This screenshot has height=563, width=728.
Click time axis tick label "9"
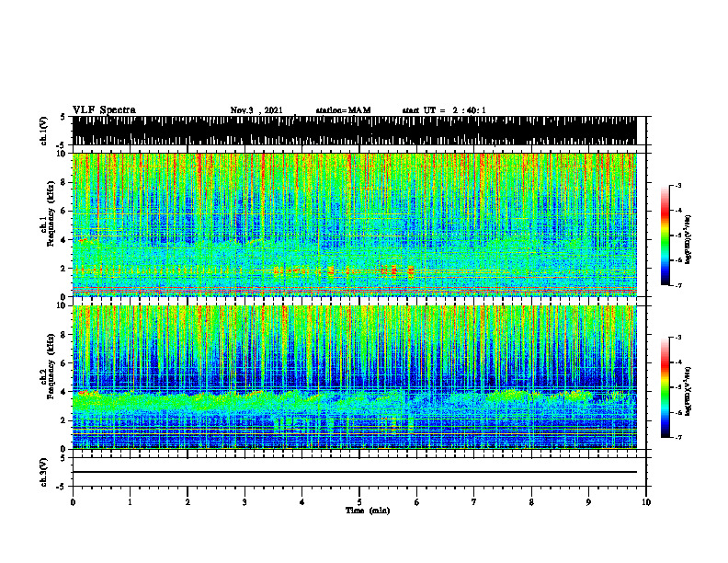(x=588, y=502)
